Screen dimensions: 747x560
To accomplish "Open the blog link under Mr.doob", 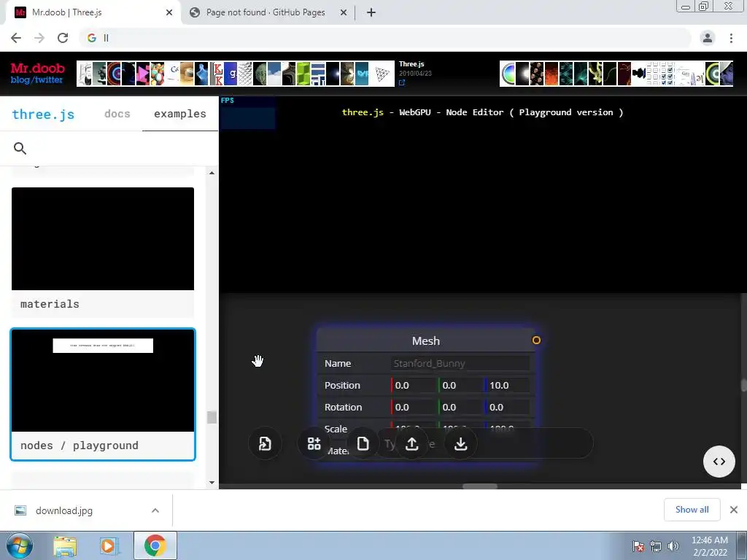I will point(20,80).
